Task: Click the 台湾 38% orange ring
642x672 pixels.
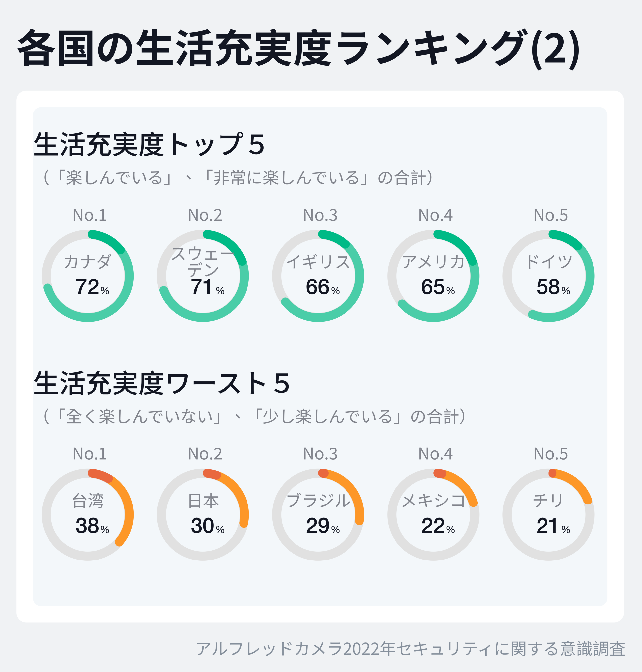Action: tap(88, 514)
